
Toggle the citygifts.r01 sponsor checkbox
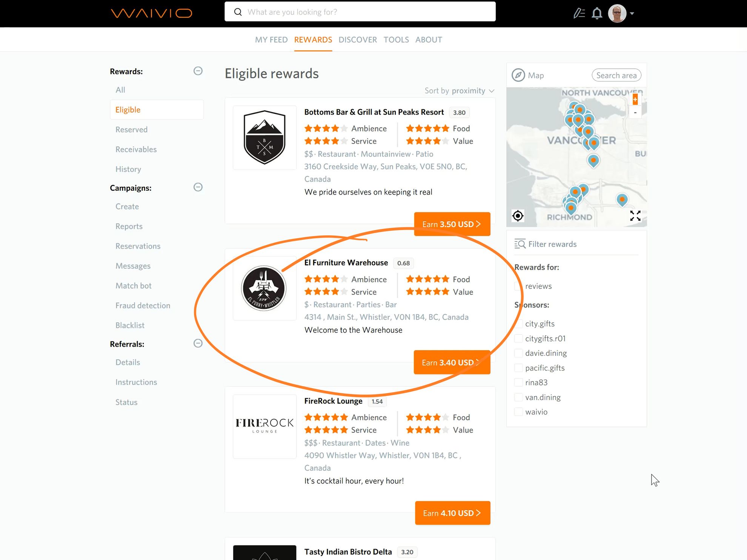pyautogui.click(x=519, y=338)
